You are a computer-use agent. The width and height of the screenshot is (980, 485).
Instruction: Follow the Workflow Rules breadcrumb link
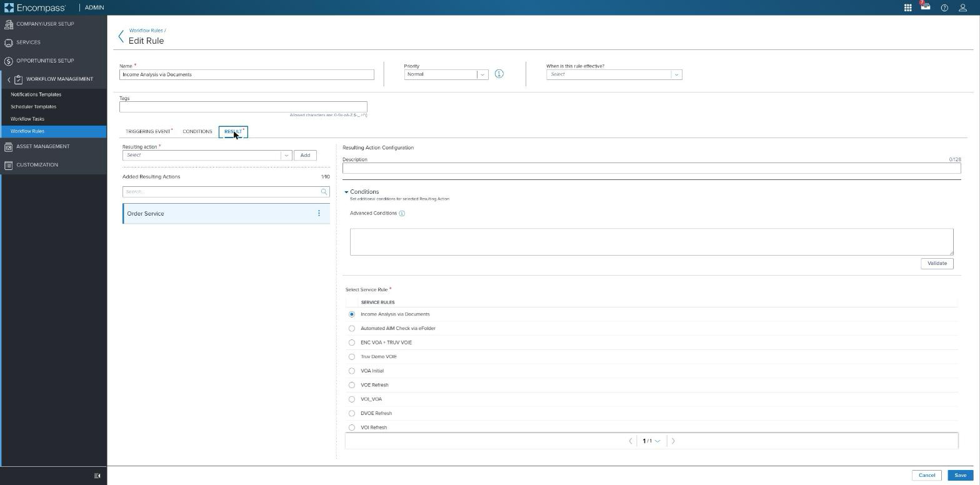pyautogui.click(x=146, y=30)
